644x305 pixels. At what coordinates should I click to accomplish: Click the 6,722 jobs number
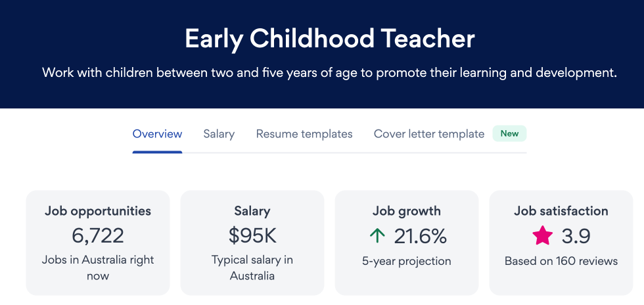coord(98,235)
